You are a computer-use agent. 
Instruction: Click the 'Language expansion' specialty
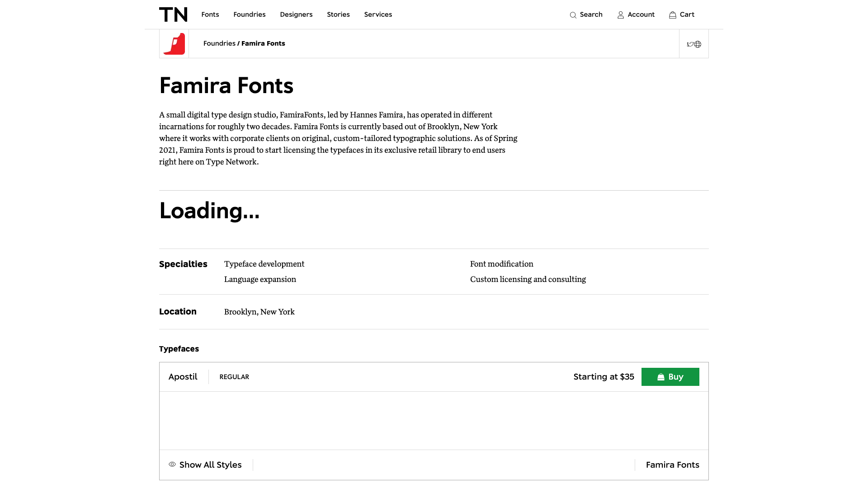[x=260, y=279]
